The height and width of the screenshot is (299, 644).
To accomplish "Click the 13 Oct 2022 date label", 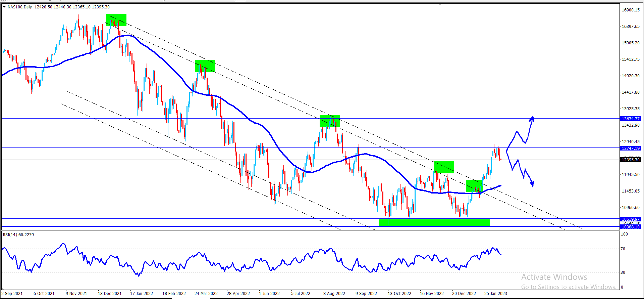I will (x=399, y=294).
